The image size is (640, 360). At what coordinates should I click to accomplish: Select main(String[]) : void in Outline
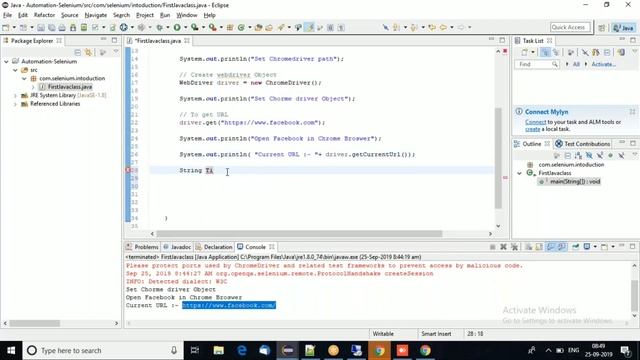click(570, 182)
